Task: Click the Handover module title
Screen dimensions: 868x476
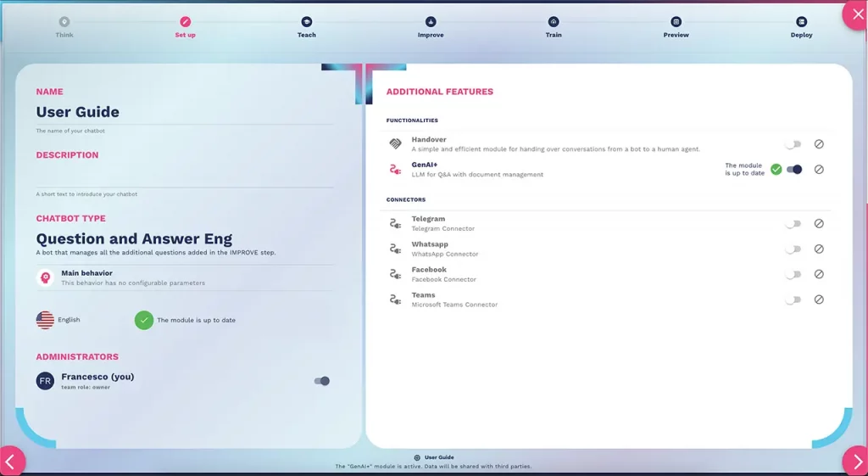Action: [428, 140]
